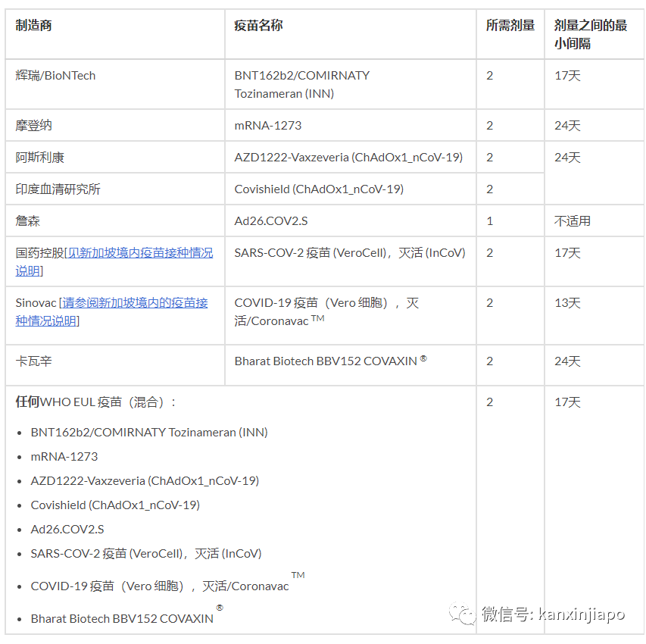
Task: Click the Ad26.COV2.S bullet list item
Action: tap(67, 530)
